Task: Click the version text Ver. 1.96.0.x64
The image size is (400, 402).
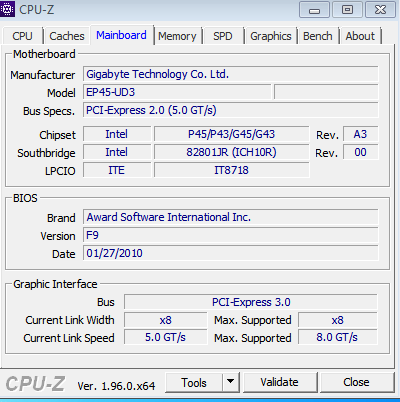Action: (116, 386)
